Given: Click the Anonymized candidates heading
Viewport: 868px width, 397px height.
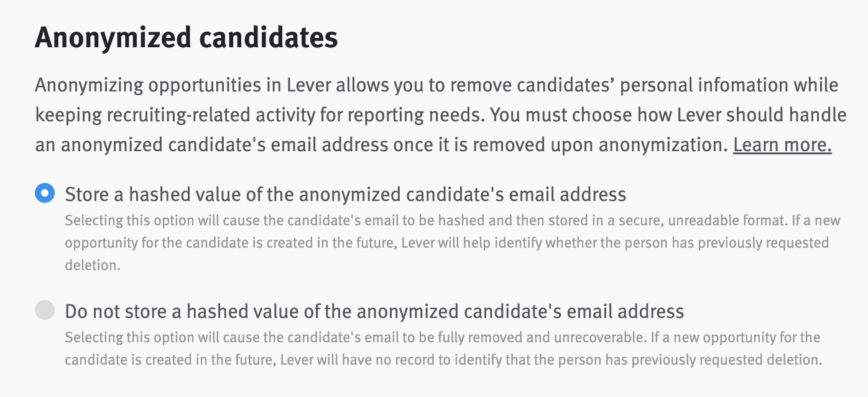Looking at the screenshot, I should pos(187,38).
